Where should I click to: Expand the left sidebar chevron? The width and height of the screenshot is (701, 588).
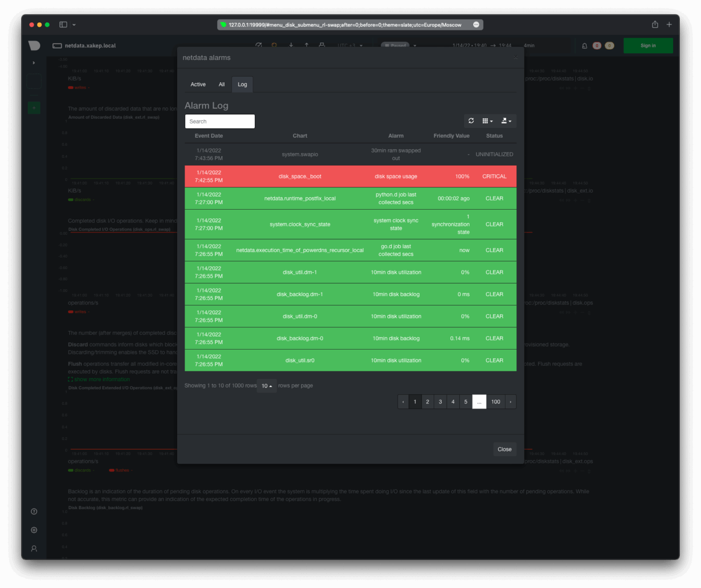(34, 63)
